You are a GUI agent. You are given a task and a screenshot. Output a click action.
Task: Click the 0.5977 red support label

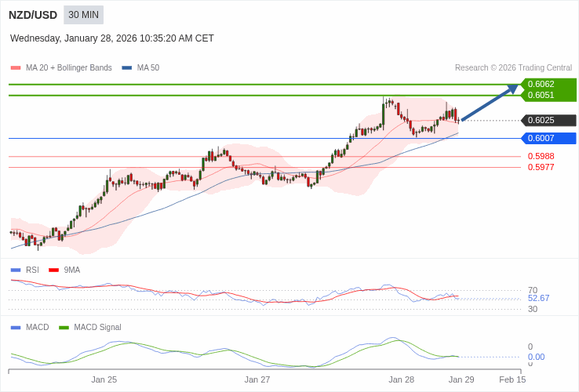click(x=541, y=167)
